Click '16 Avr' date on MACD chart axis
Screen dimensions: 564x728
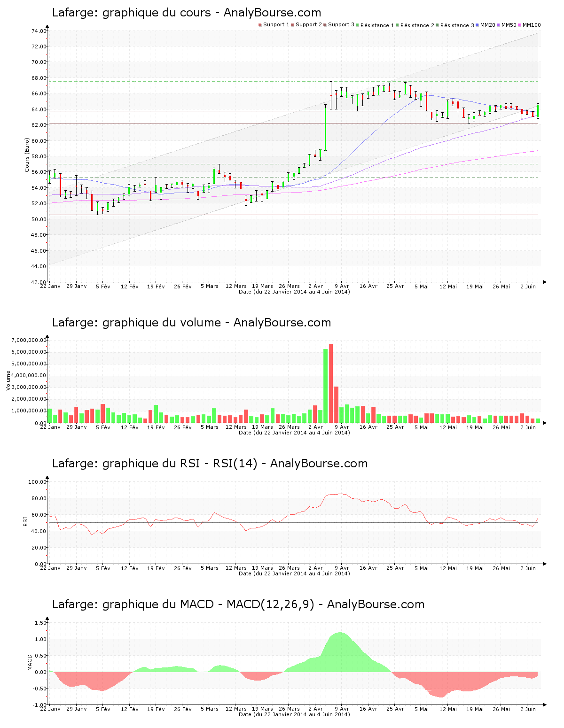tap(368, 709)
